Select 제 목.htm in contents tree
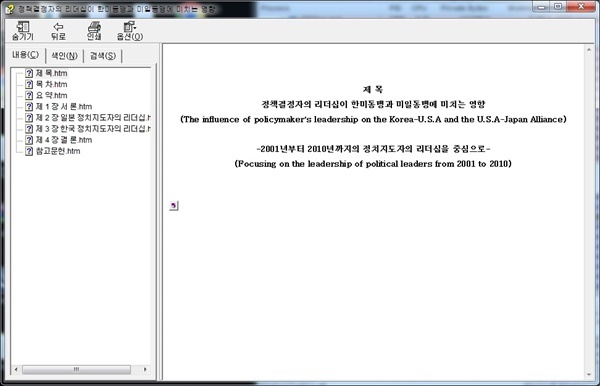 pyautogui.click(x=51, y=73)
